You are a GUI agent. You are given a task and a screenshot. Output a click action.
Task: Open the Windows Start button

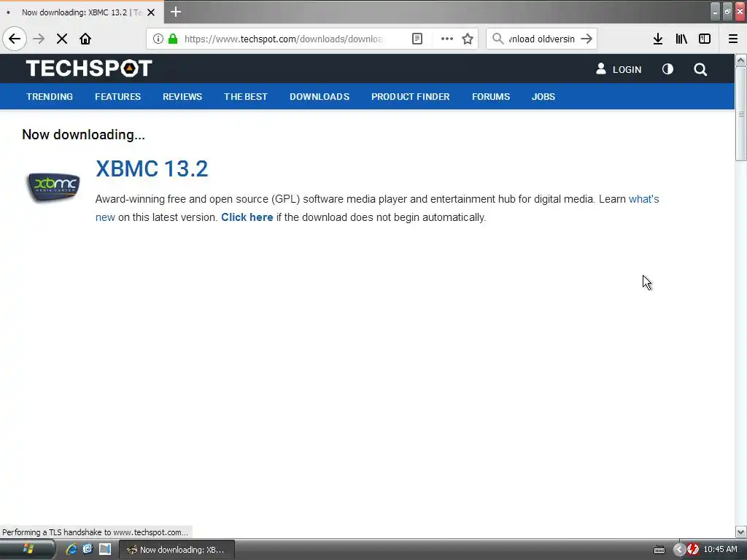click(28, 550)
